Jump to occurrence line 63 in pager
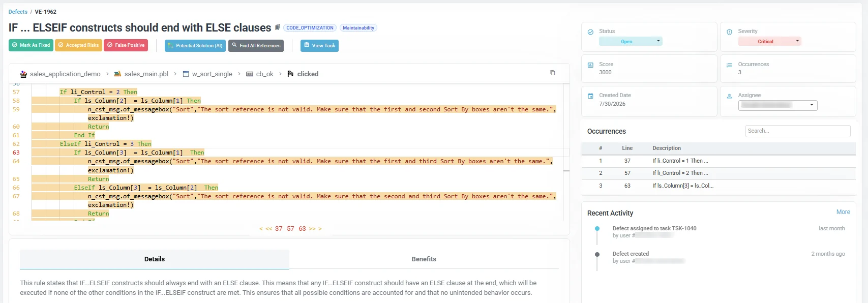868x303 pixels. click(x=302, y=229)
